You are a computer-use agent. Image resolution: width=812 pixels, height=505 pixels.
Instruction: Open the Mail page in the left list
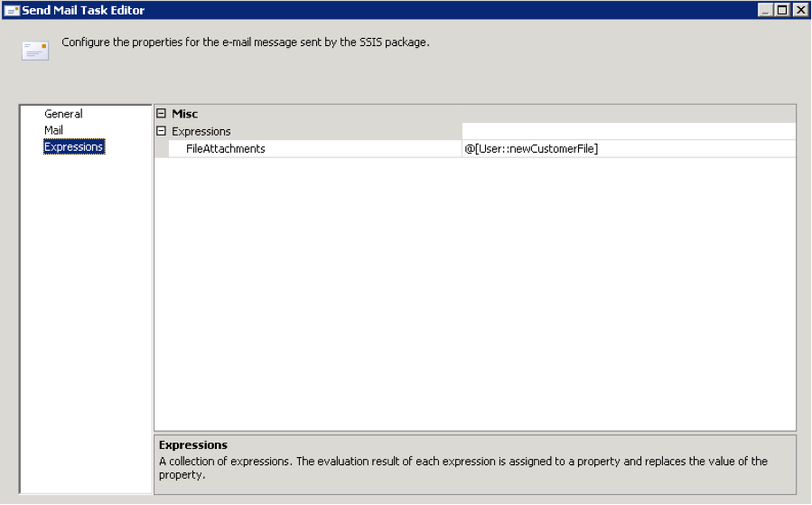[x=53, y=130]
